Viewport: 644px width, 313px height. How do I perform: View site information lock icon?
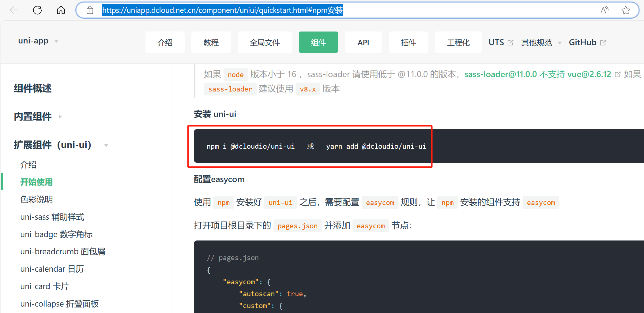pos(90,10)
